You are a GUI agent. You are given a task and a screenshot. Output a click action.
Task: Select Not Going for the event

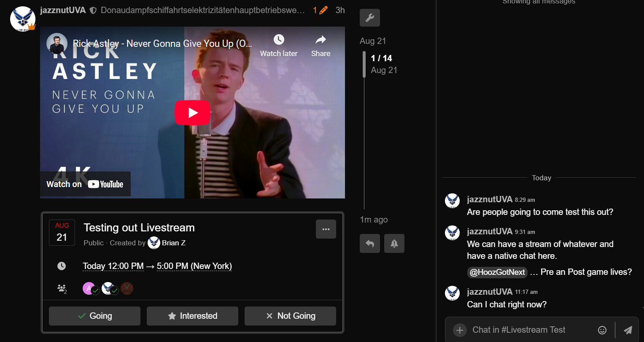(290, 316)
